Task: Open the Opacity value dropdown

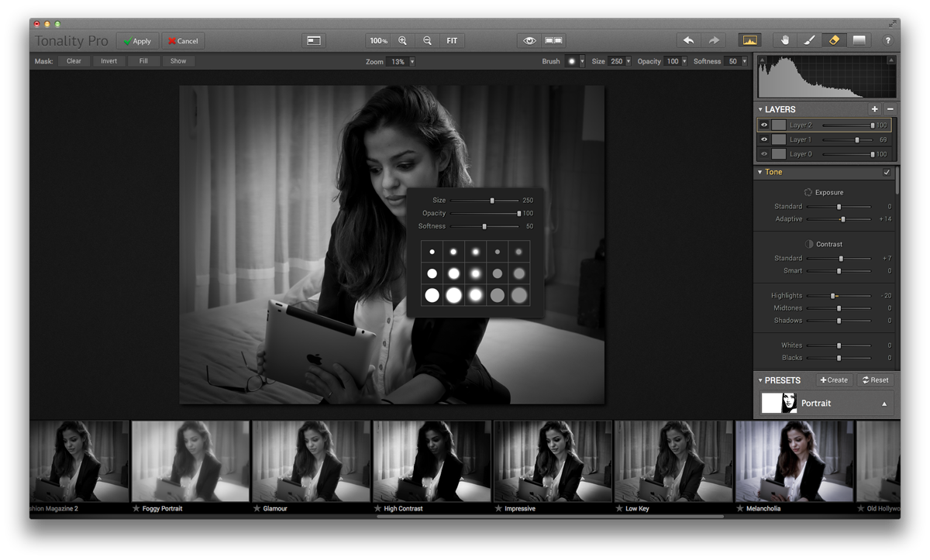Action: pyautogui.click(x=684, y=61)
